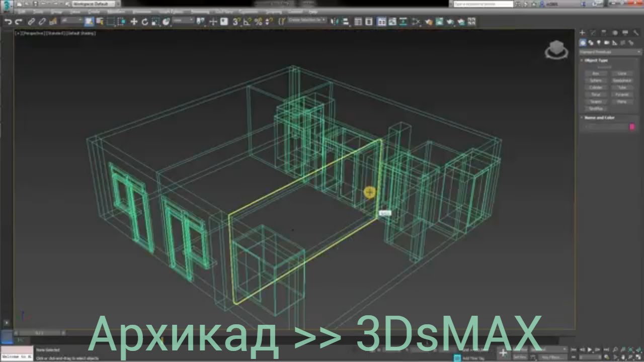The height and width of the screenshot is (362, 644).
Task: Select the Cameras category icon
Action: click(607, 43)
